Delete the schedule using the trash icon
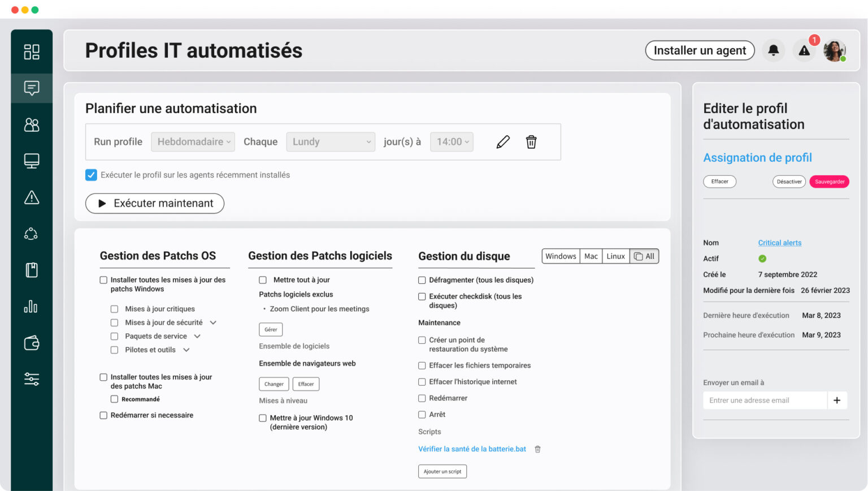868x491 pixels. click(530, 141)
